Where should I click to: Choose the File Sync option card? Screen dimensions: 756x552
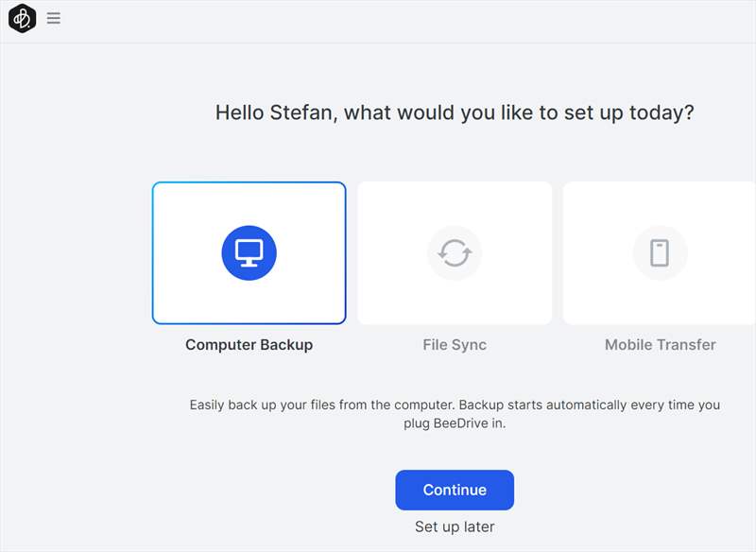(455, 252)
